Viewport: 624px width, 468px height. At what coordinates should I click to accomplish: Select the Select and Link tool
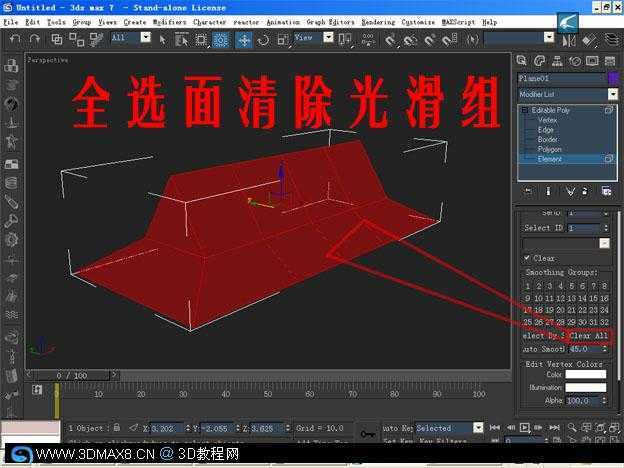point(57,39)
